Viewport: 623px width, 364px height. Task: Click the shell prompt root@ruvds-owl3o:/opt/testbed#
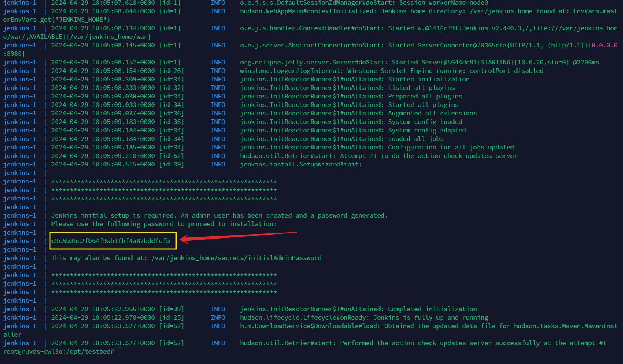tap(58, 351)
